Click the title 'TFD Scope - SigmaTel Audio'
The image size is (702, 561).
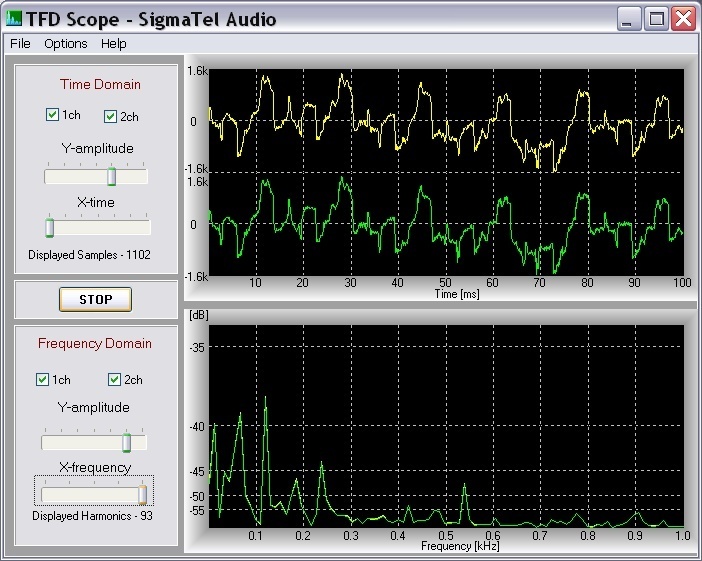coord(151,19)
